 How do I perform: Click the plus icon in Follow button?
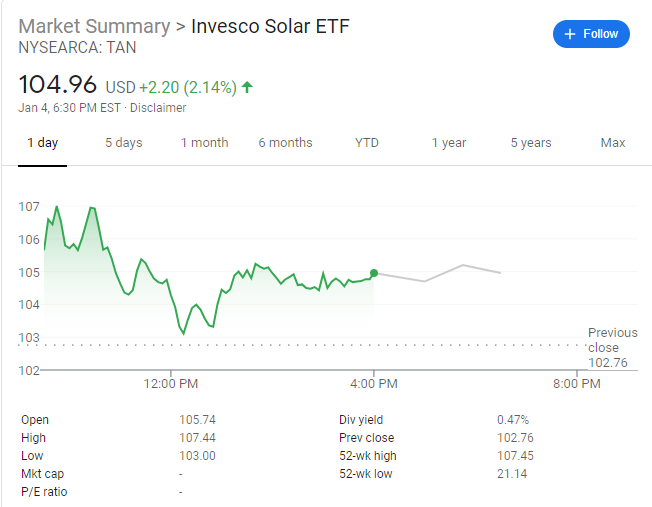pyautogui.click(x=570, y=34)
